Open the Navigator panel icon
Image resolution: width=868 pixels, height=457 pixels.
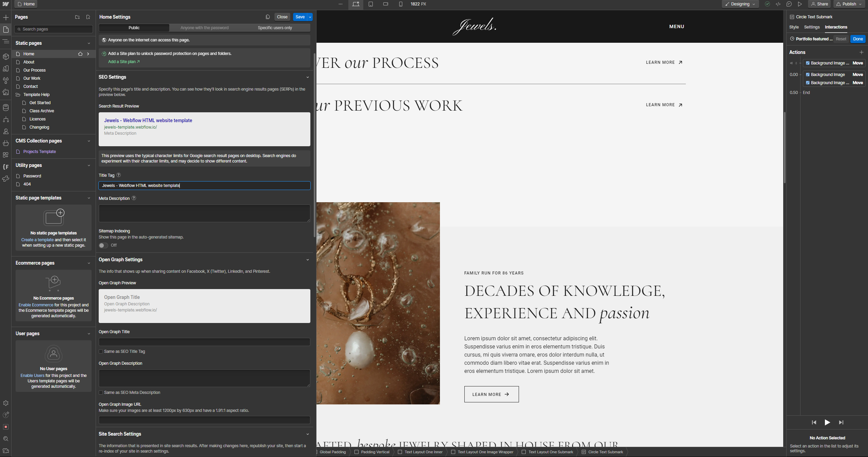point(6,41)
